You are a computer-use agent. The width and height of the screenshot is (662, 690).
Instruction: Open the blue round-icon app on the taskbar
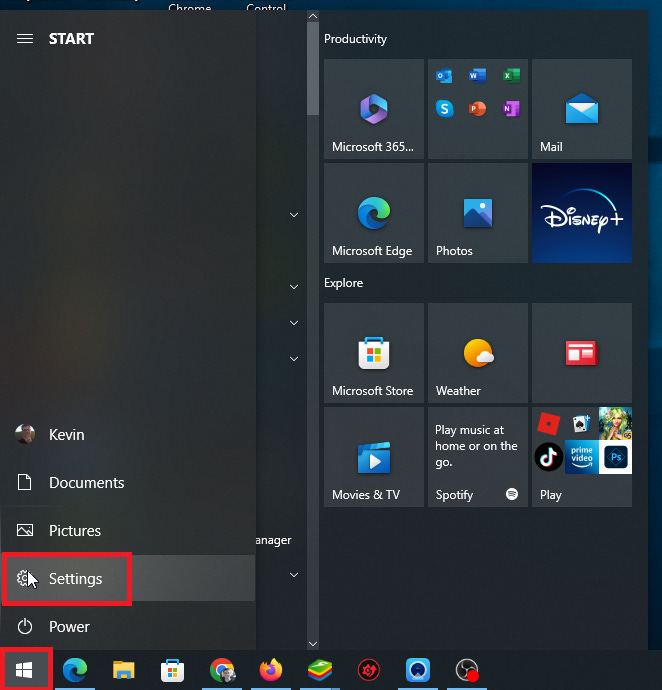pyautogui.click(x=418, y=670)
